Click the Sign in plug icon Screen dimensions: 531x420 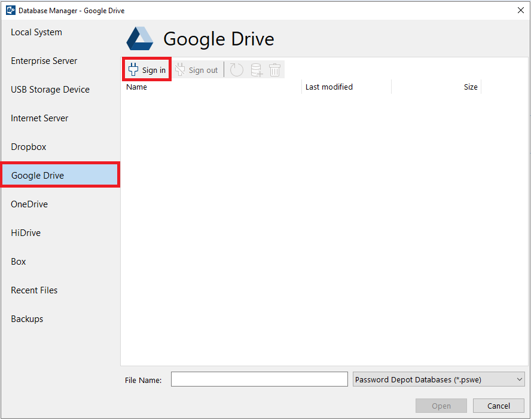coord(133,69)
